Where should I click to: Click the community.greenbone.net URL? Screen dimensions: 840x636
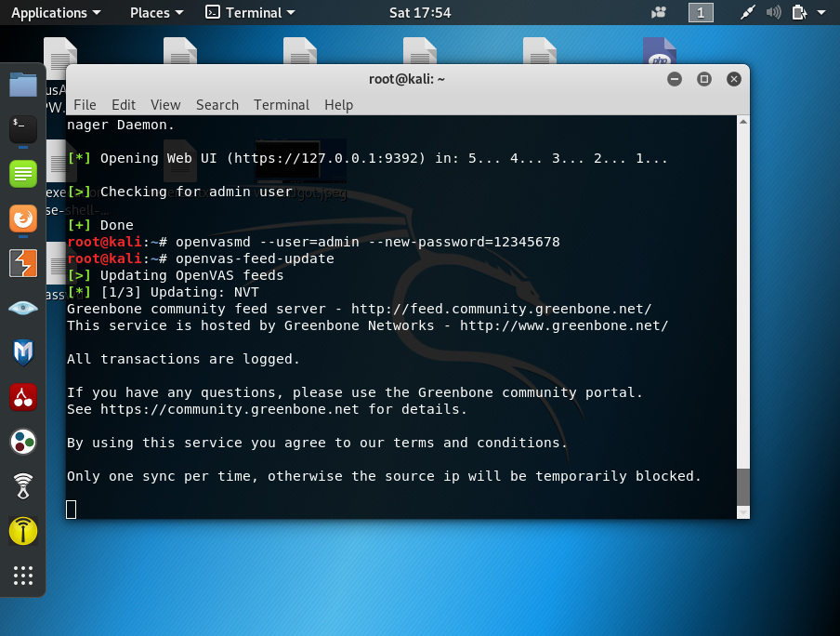point(230,409)
